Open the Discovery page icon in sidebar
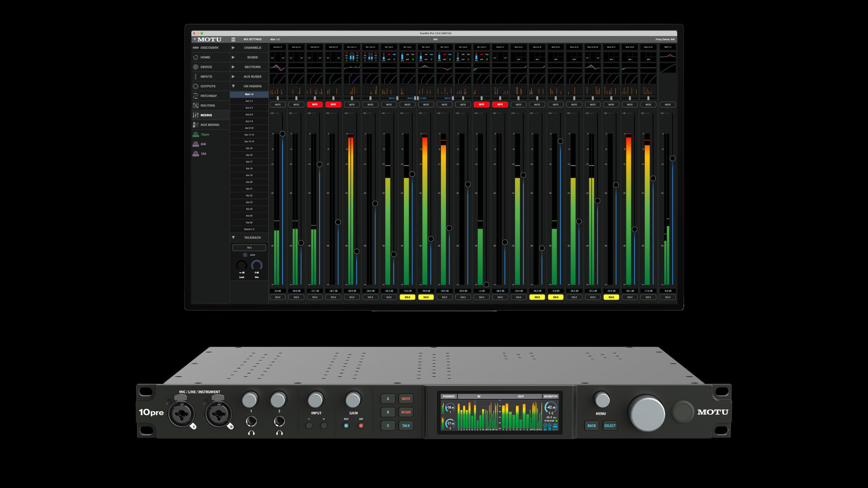The width and height of the screenshot is (868, 488). (x=196, y=48)
